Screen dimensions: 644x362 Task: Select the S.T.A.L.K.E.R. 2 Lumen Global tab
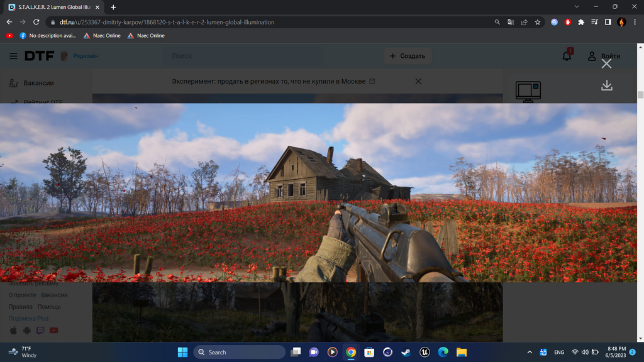53,7
